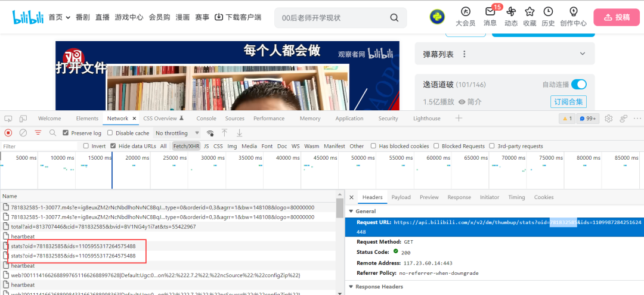This screenshot has height=295, width=644.
Task: Expand the 弹幕列表 chevron
Action: click(x=583, y=54)
